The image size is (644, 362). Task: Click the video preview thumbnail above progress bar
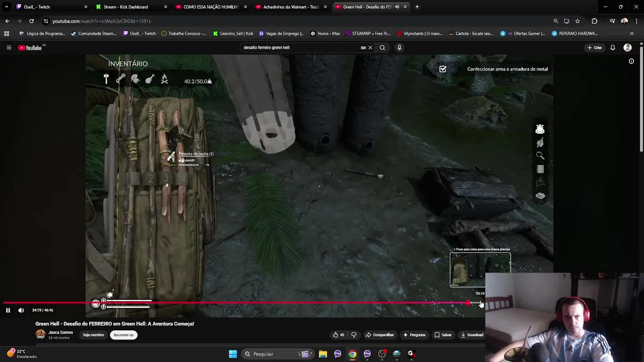pos(480,270)
